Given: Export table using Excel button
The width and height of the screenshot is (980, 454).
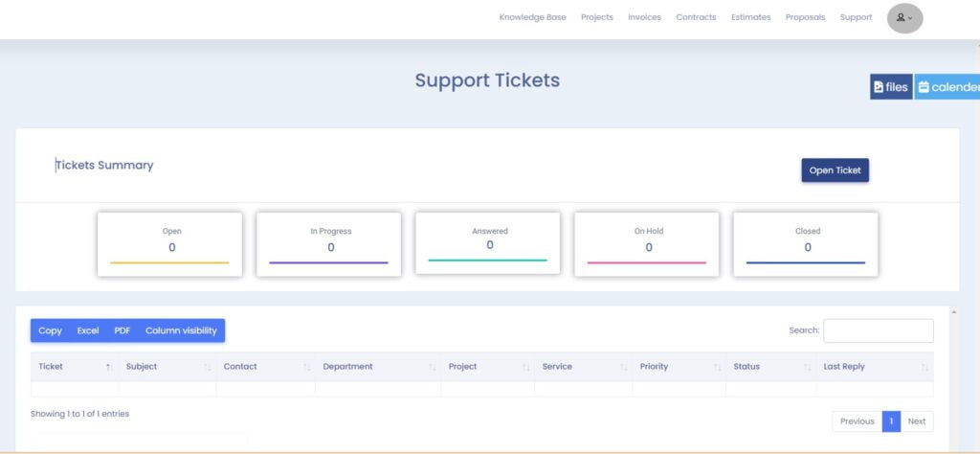Looking at the screenshot, I should pyautogui.click(x=88, y=330).
